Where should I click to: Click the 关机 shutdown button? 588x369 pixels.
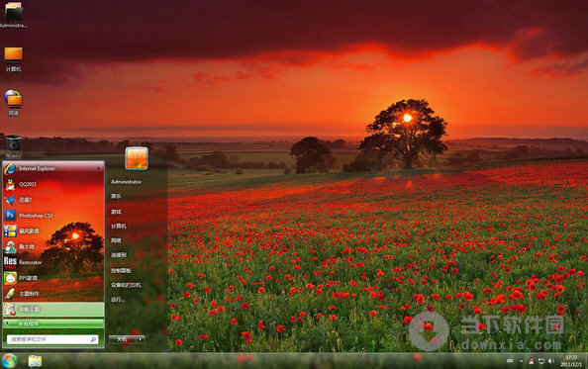[x=123, y=339]
